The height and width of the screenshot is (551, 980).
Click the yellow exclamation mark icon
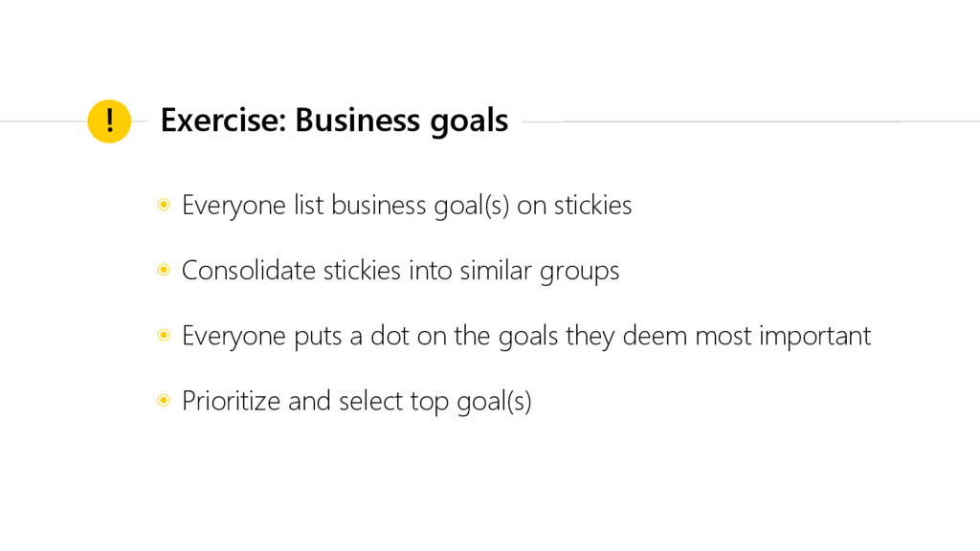(109, 121)
